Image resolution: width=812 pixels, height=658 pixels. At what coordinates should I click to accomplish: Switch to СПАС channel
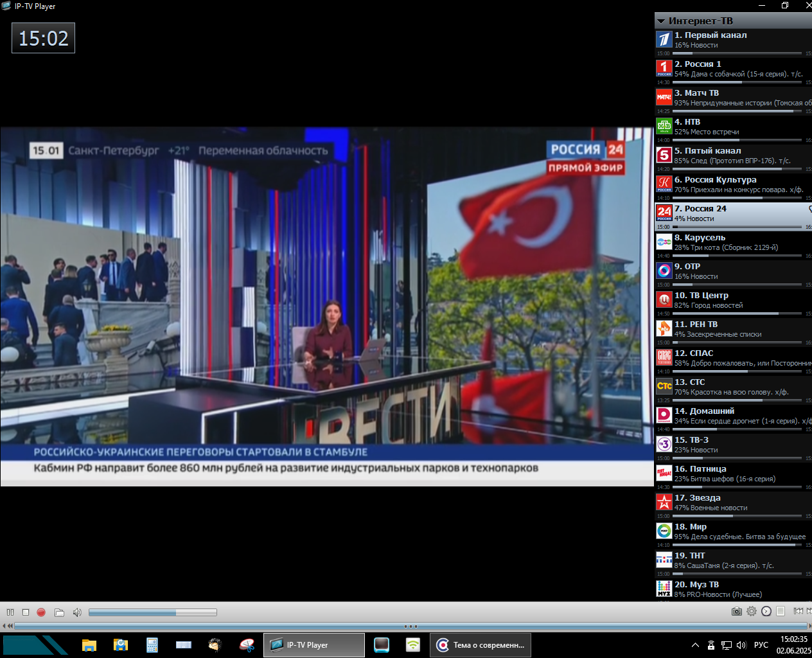point(733,360)
